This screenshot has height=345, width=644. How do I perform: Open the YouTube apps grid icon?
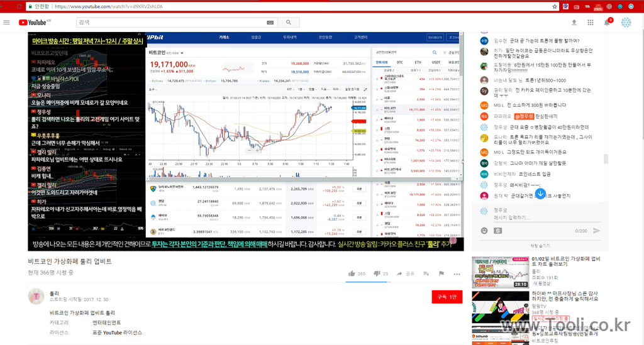(590, 23)
